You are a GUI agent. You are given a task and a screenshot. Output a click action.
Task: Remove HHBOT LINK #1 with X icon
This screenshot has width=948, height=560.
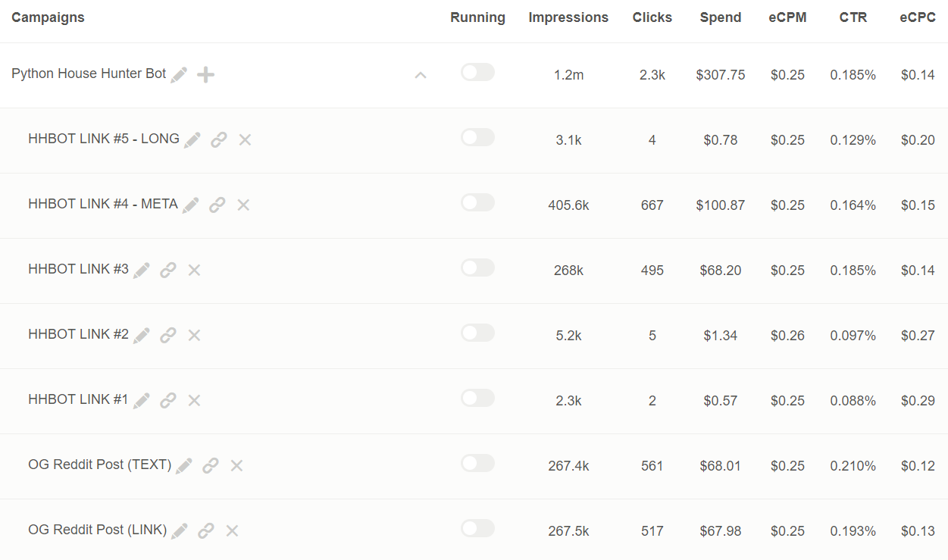click(194, 400)
